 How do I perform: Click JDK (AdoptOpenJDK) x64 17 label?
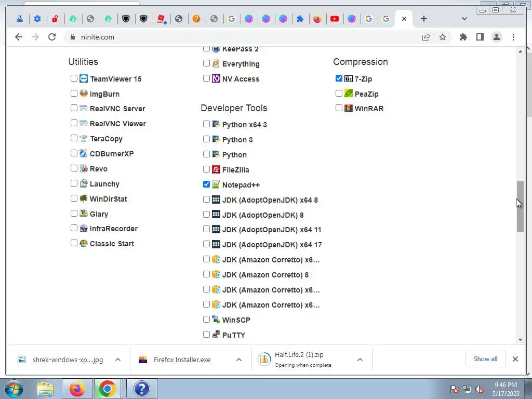[x=272, y=245]
